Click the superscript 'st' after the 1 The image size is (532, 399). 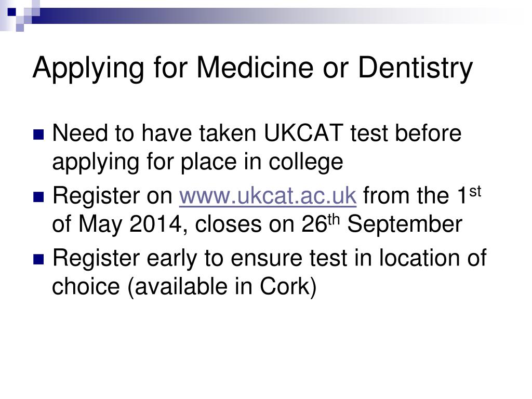(x=475, y=191)
